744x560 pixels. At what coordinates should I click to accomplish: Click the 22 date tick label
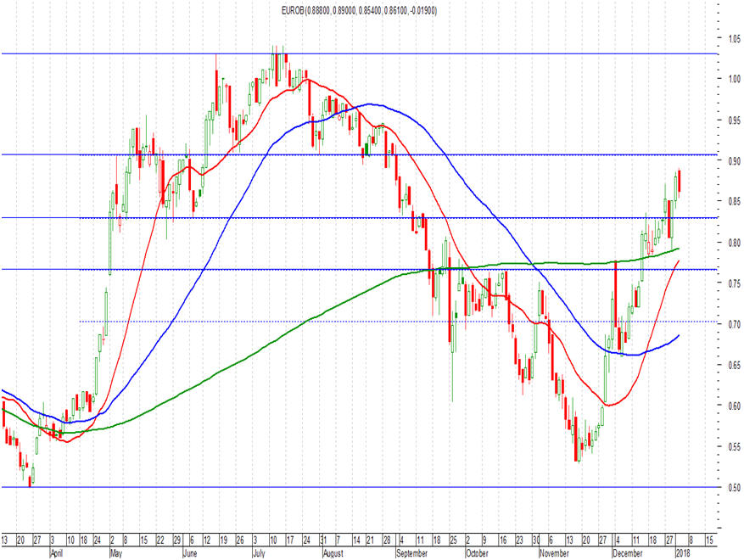(160, 540)
